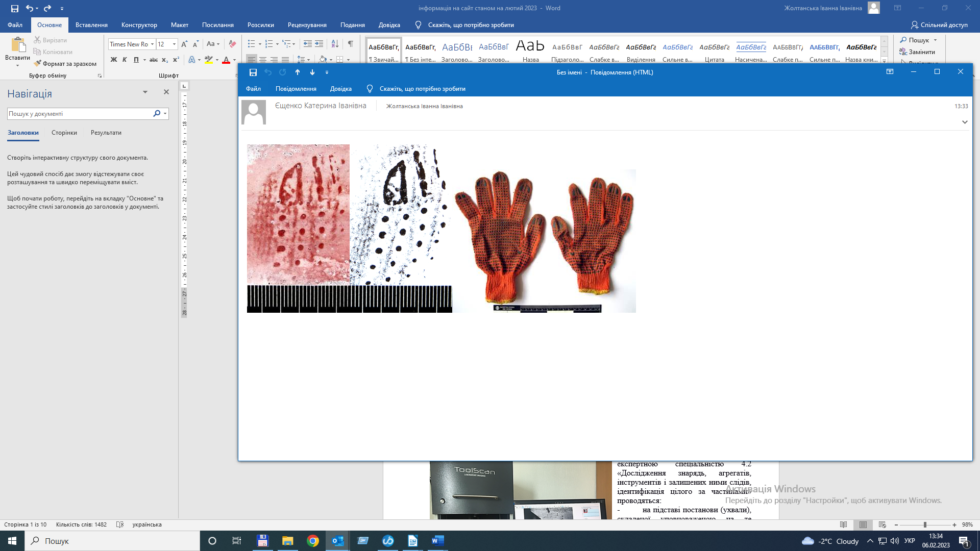Click Format Painter brush icon

37,64
